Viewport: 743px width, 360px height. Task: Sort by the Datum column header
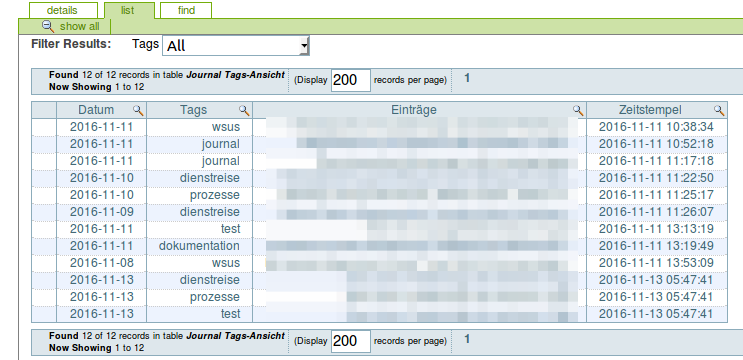pyautogui.click(x=96, y=110)
